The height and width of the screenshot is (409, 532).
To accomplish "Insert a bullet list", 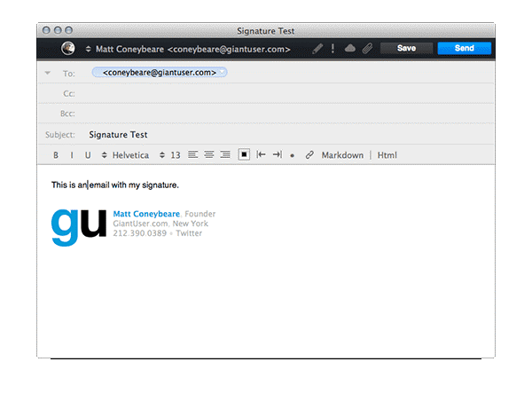I will 292,156.
